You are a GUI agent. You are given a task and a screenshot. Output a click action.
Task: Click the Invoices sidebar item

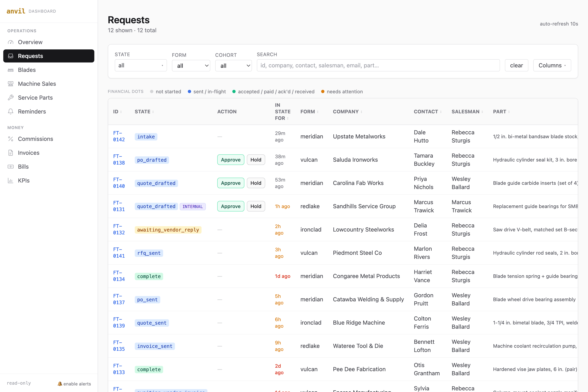[x=49, y=153]
